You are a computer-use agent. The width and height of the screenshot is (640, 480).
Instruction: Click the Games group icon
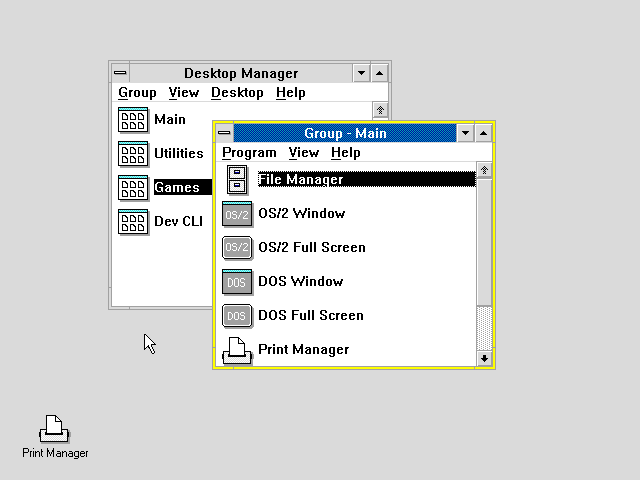(133, 188)
